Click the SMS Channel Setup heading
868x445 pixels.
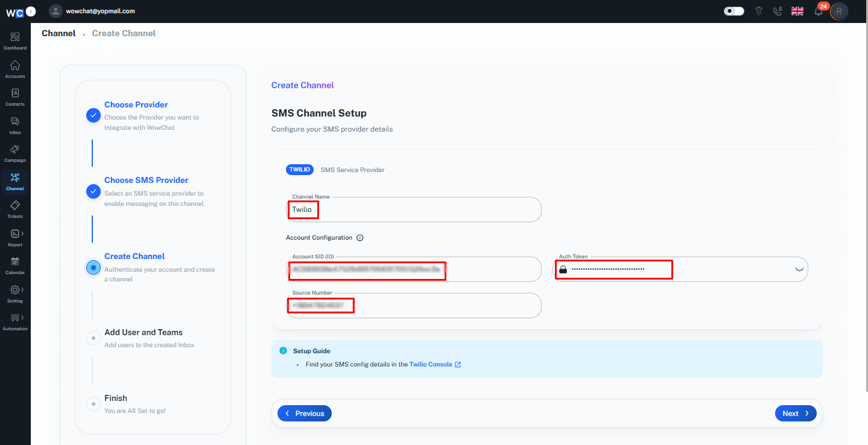pos(319,113)
